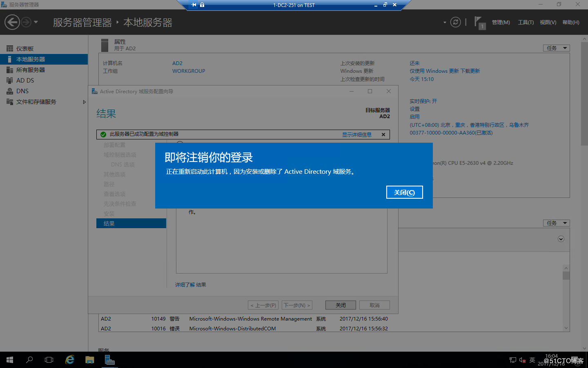Open the 管理(M) menu
This screenshot has height=368, width=588.
tap(501, 22)
